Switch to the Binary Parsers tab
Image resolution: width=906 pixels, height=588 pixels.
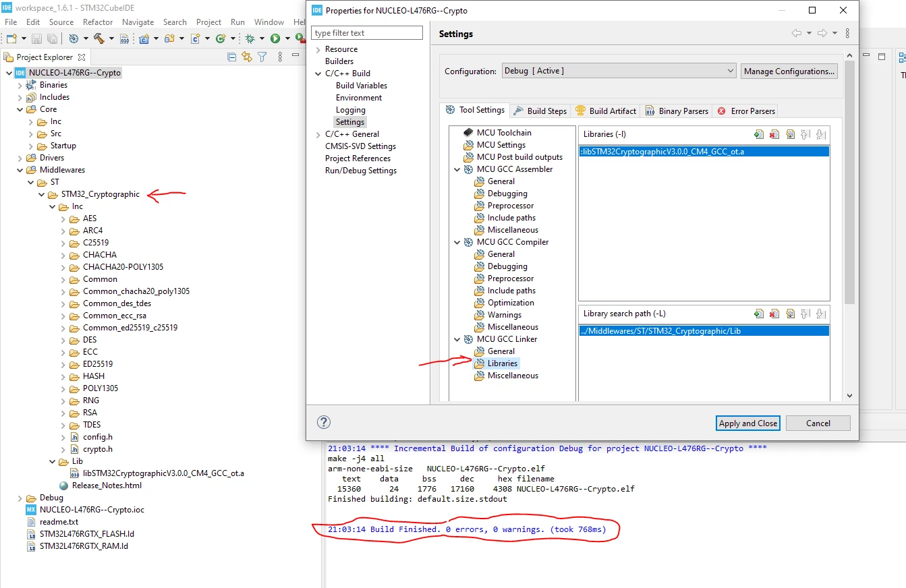point(677,111)
